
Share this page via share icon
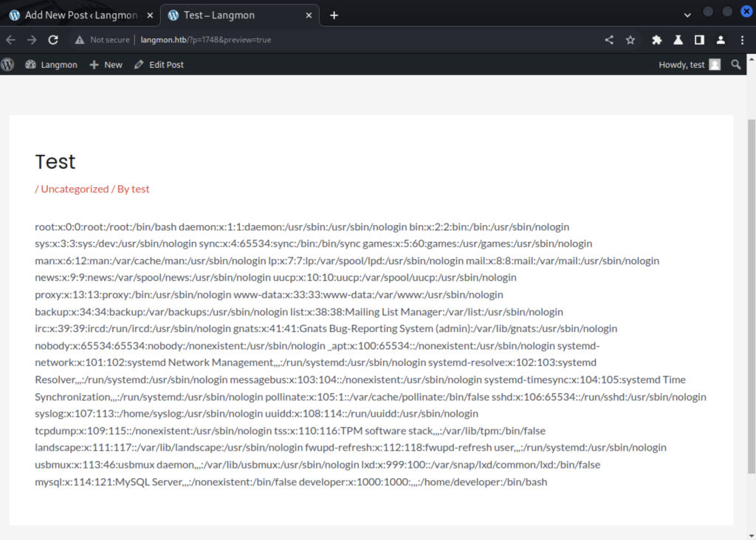click(x=609, y=40)
